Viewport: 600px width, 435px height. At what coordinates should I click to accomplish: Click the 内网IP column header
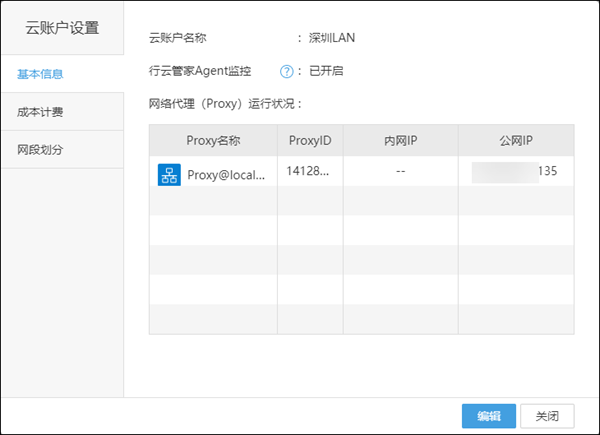tap(400, 140)
